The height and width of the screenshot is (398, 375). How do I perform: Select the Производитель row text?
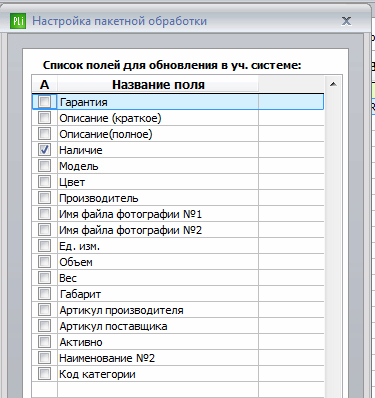click(99, 198)
